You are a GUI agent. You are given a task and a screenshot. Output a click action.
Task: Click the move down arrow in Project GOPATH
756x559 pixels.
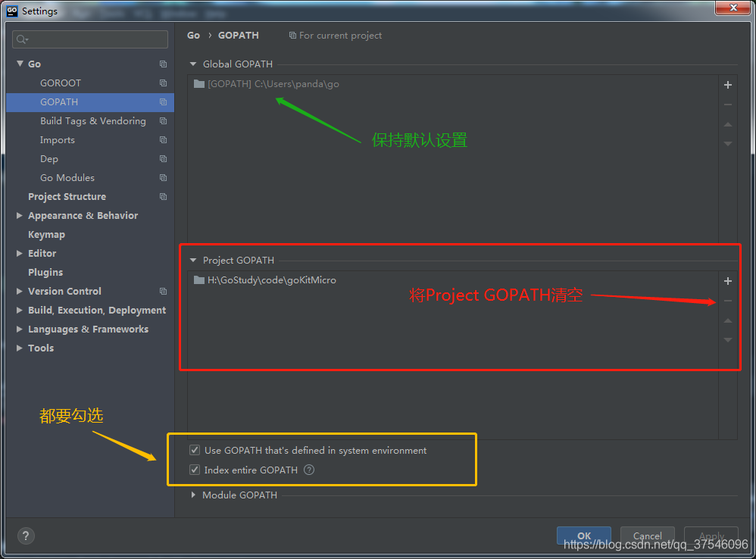coord(728,340)
